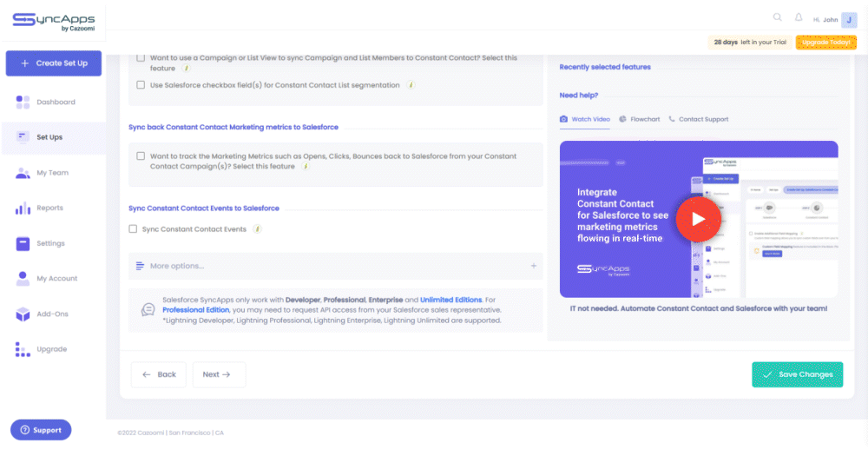Click ©2022 Cazoomi San Francisco footer text
Image resolution: width=868 pixels, height=456 pixels.
(170, 433)
